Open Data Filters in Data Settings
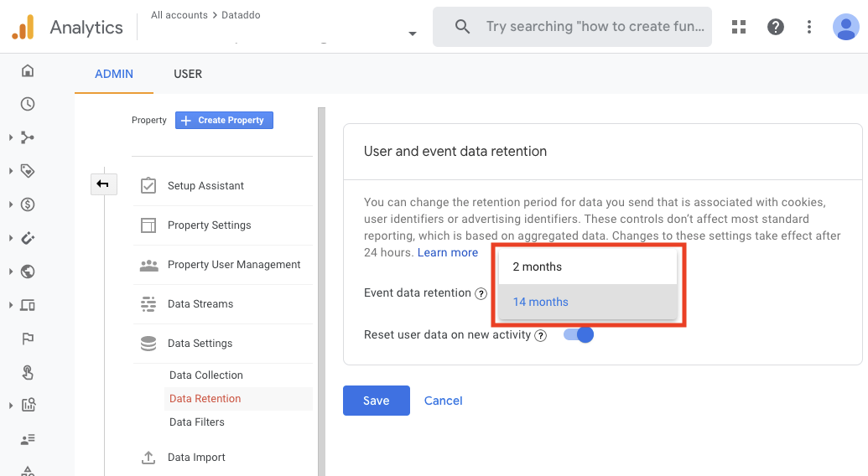Screen dimensions: 868x476 coord(197,422)
